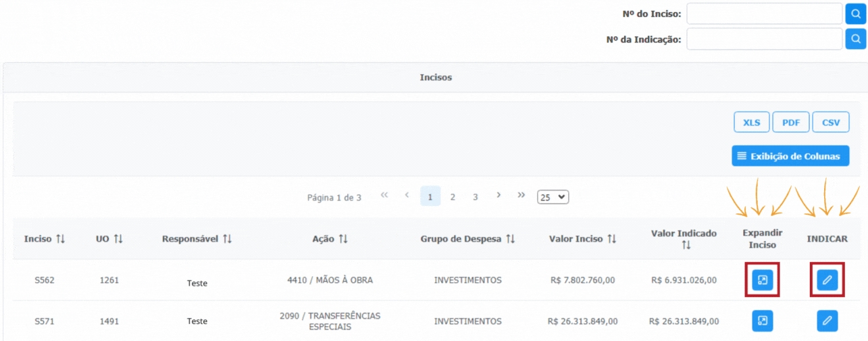The height and width of the screenshot is (341, 868).
Task: Open rows-per-page dropdown showing 25
Action: [553, 197]
